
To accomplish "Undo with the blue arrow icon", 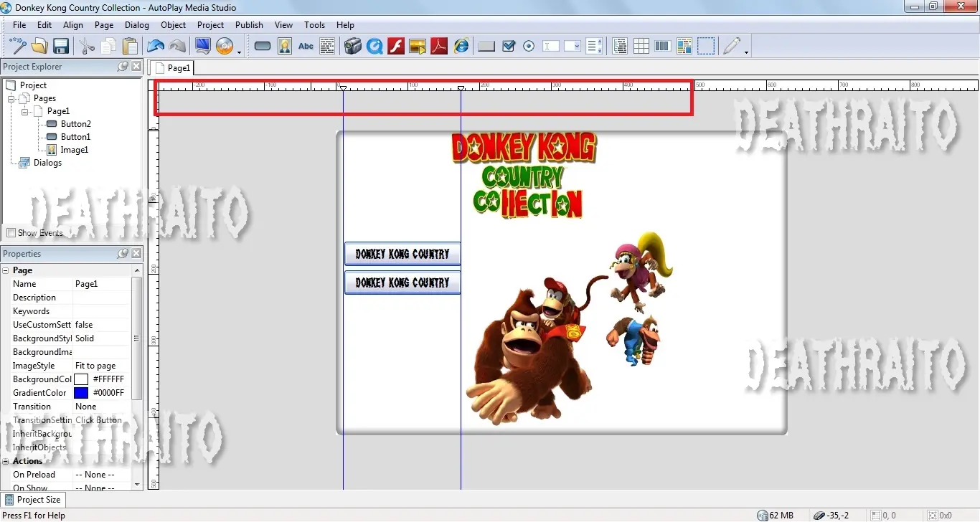I will coord(156,46).
